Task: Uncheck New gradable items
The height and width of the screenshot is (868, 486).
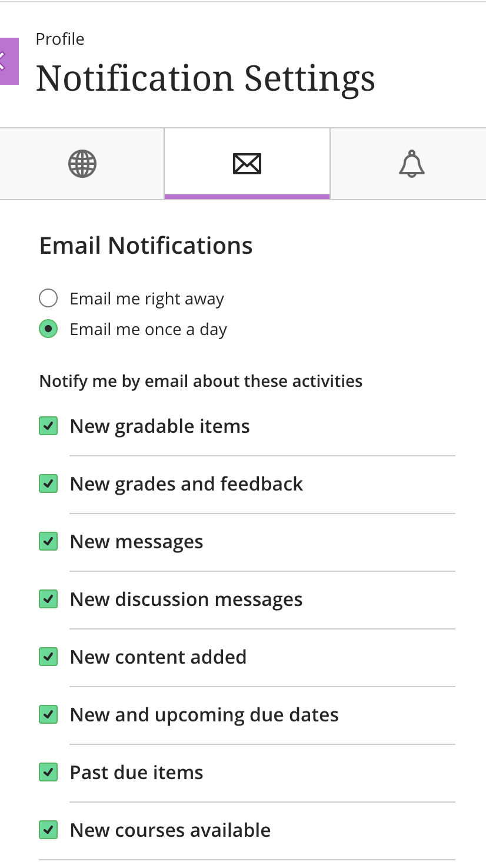Action: click(48, 426)
